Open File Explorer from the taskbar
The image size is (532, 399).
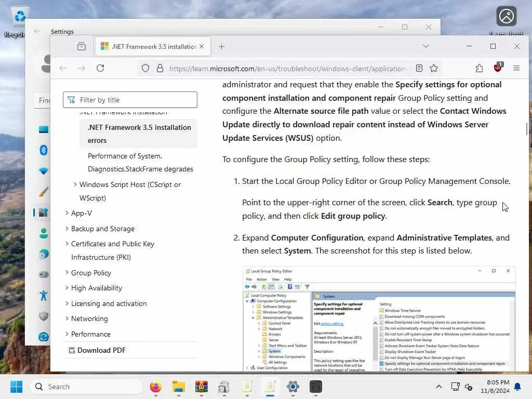click(178, 387)
